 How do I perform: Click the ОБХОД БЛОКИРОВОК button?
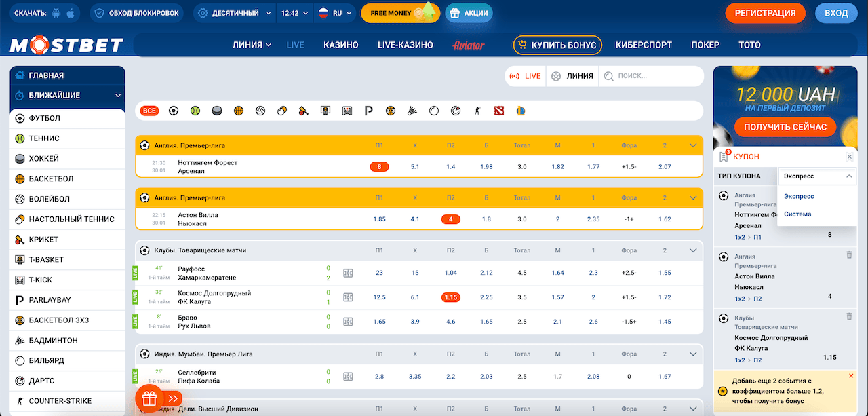[x=137, y=13]
